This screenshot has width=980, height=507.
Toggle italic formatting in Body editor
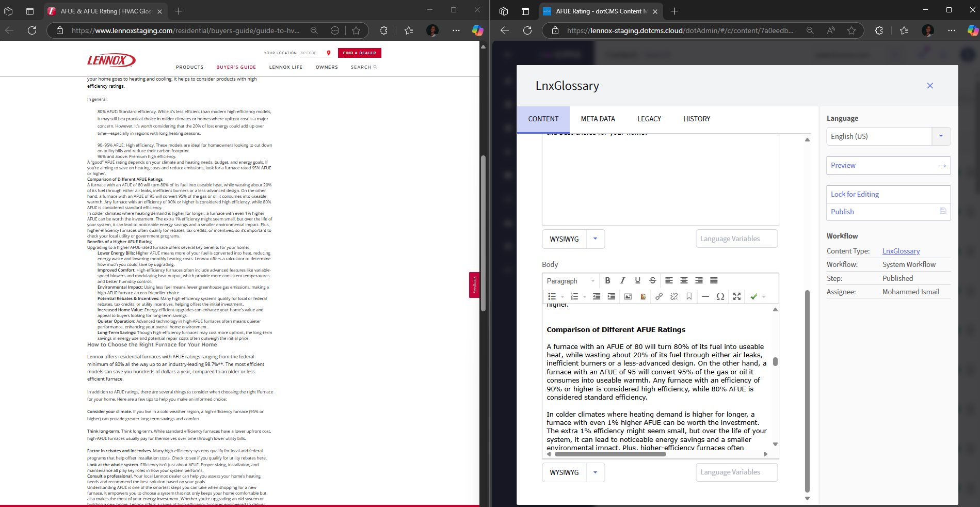(x=622, y=280)
